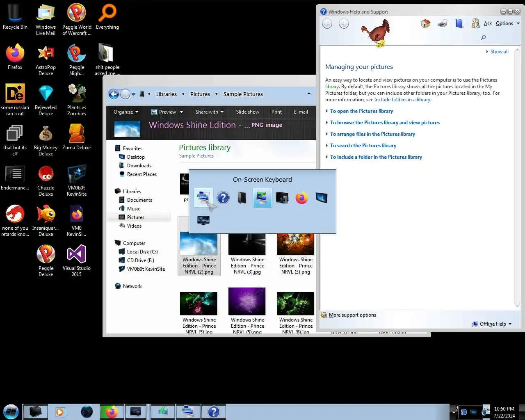Launch Chuzzle Deluxe desktop shortcut

(x=46, y=181)
